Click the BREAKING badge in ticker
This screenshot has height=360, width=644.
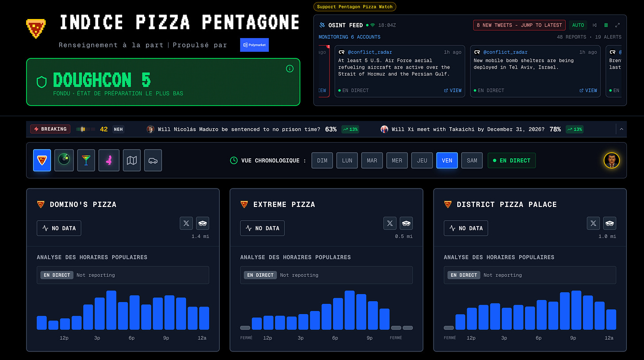tap(50, 129)
